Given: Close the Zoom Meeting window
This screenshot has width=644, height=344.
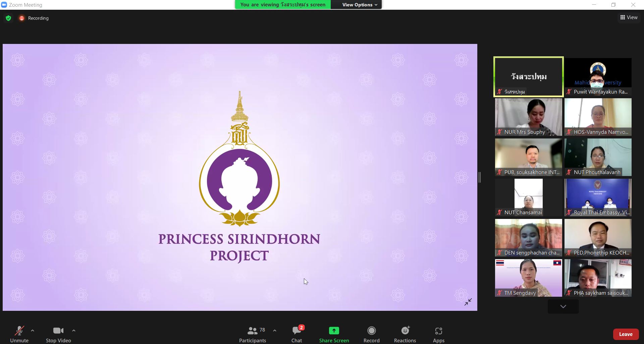Looking at the screenshot, I should [x=633, y=5].
